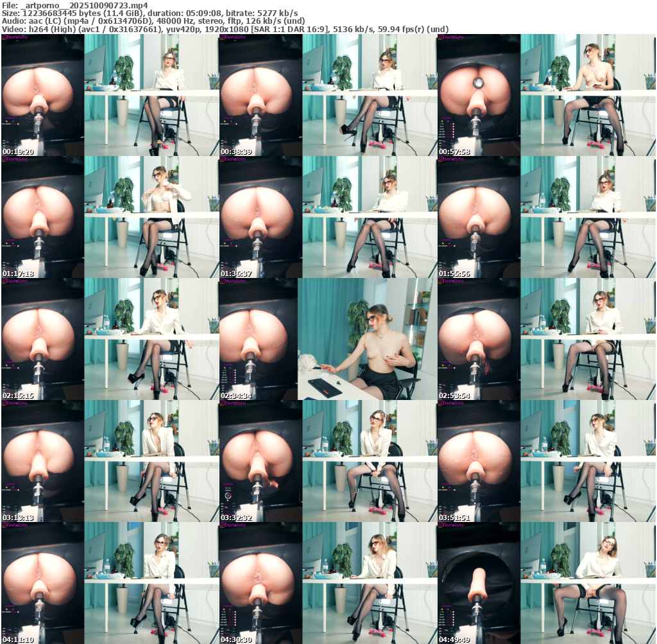Viewport: 657px width, 644px height.
Task: Pick the frame timestamped 01:17:18
Action: coord(110,217)
